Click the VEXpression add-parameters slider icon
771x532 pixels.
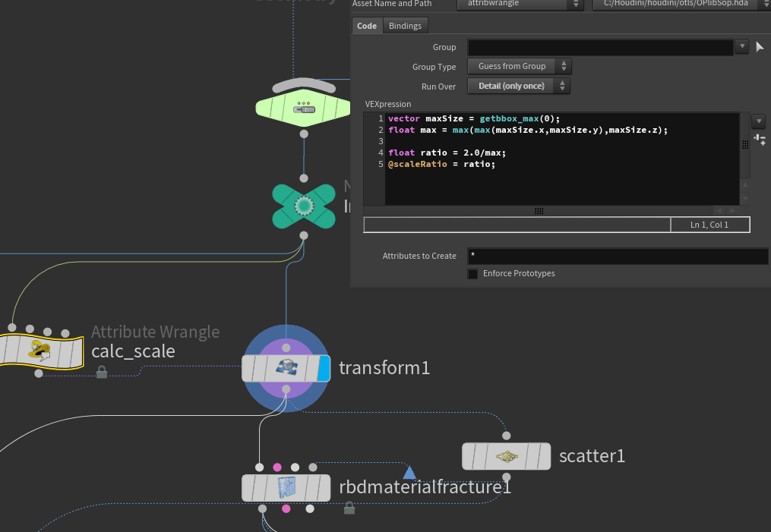click(x=759, y=140)
